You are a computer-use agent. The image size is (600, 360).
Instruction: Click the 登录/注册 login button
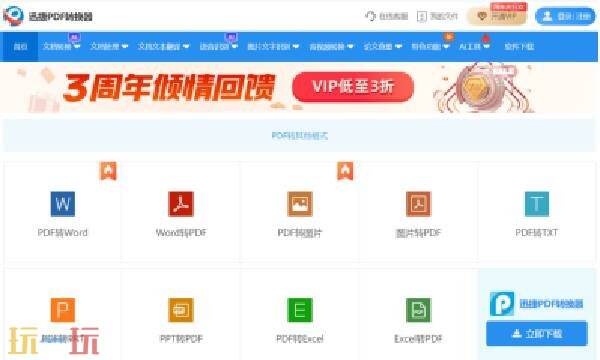coord(565,16)
